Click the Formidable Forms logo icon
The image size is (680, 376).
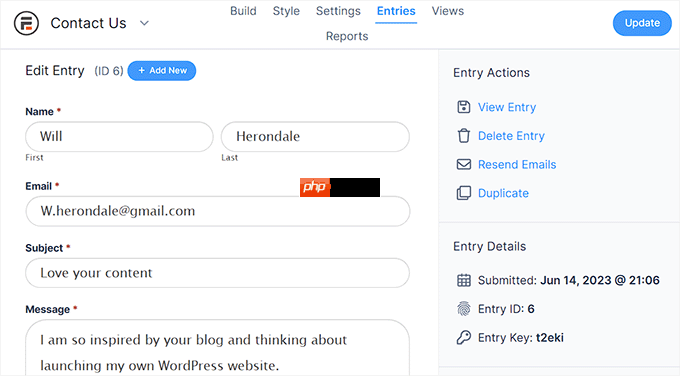(x=26, y=23)
